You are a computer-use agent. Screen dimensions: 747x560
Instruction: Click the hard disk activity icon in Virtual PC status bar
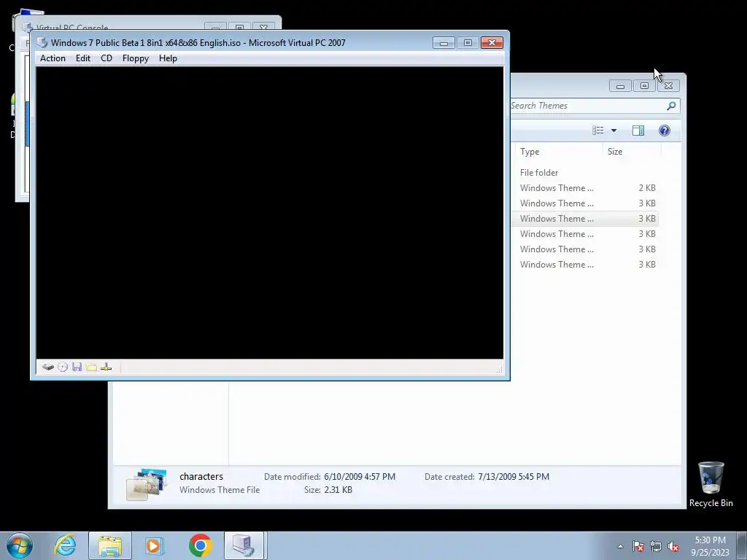[47, 367]
